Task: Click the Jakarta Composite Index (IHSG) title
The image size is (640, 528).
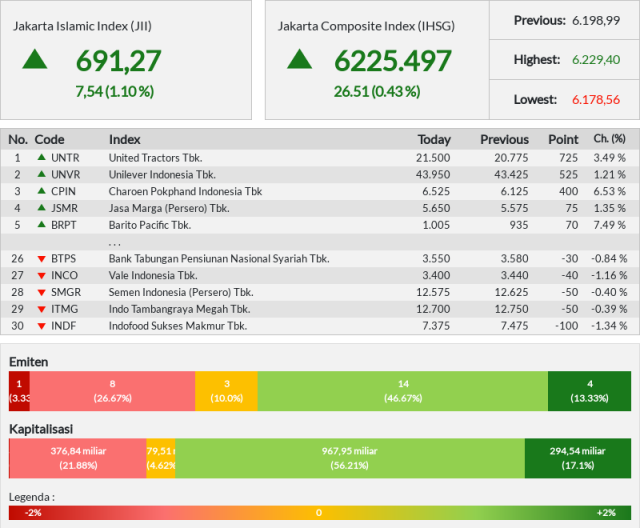Action: click(x=366, y=26)
